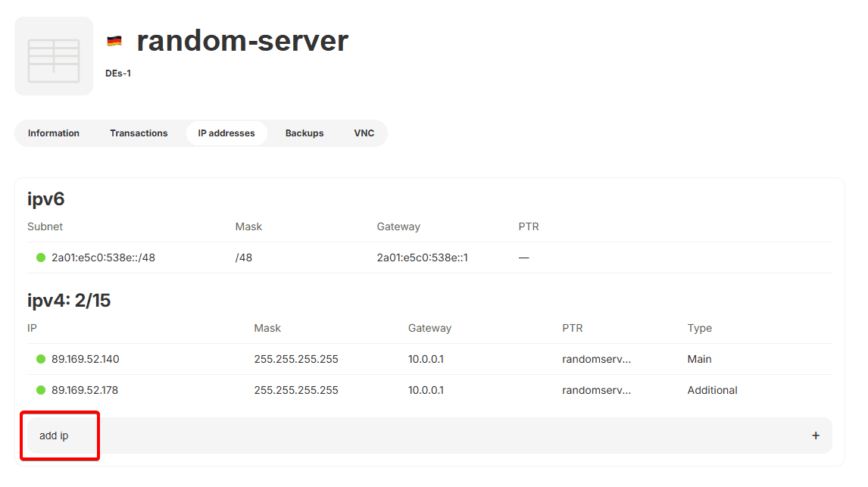The image size is (868, 487).
Task: Click the plus icon in add ip row
Action: pyautogui.click(x=815, y=435)
